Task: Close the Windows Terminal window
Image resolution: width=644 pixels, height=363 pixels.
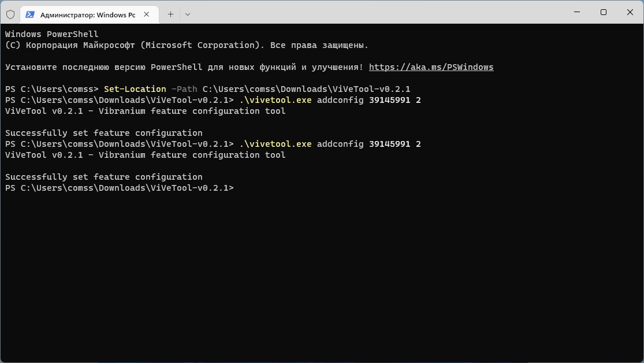Action: [x=630, y=12]
